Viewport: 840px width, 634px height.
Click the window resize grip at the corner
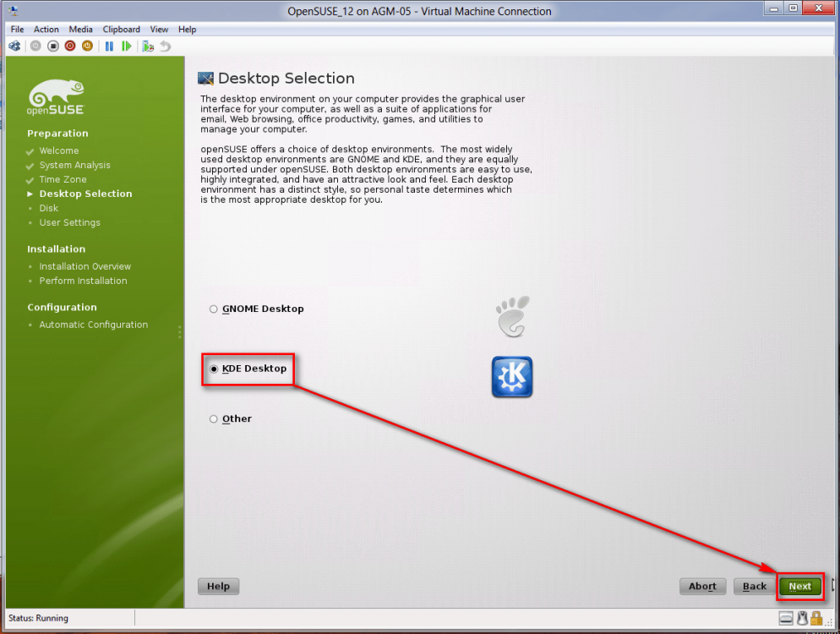829,623
